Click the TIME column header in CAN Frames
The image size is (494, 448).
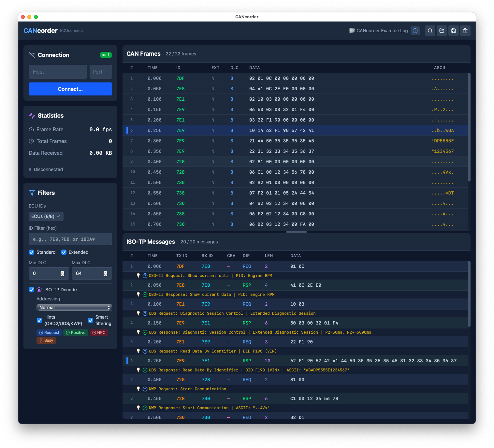click(x=153, y=68)
